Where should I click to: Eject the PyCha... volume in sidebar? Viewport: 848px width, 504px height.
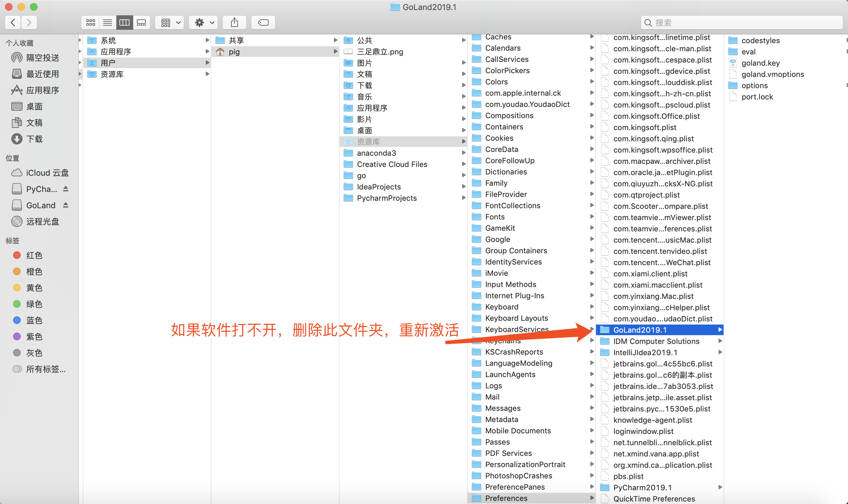pyautogui.click(x=66, y=189)
